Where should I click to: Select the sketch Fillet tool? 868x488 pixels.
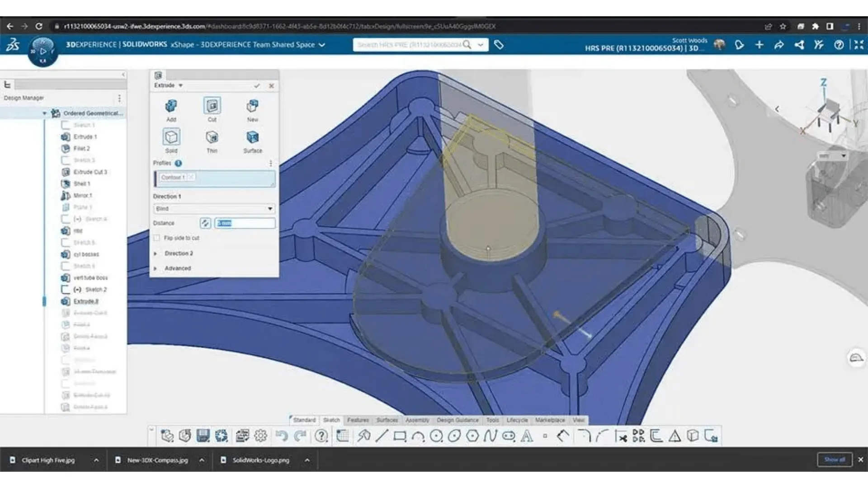[584, 436]
